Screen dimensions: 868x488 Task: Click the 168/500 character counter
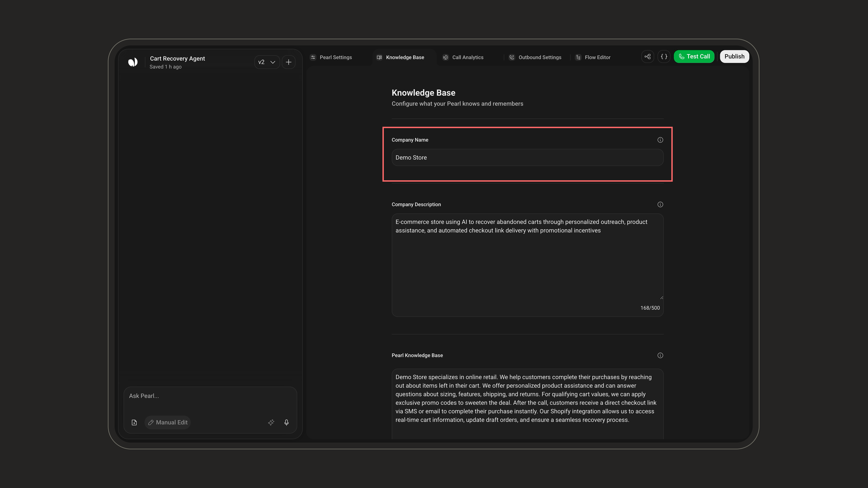650,308
